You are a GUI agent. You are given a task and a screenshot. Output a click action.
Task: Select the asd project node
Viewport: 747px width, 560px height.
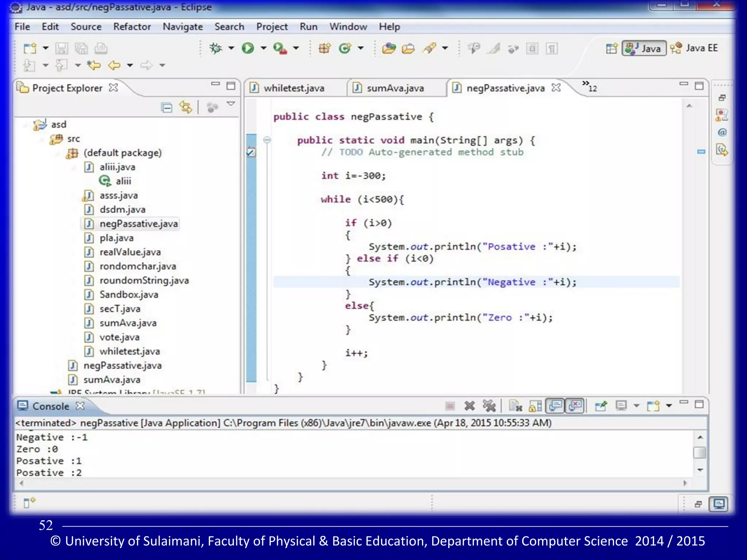click(x=50, y=125)
